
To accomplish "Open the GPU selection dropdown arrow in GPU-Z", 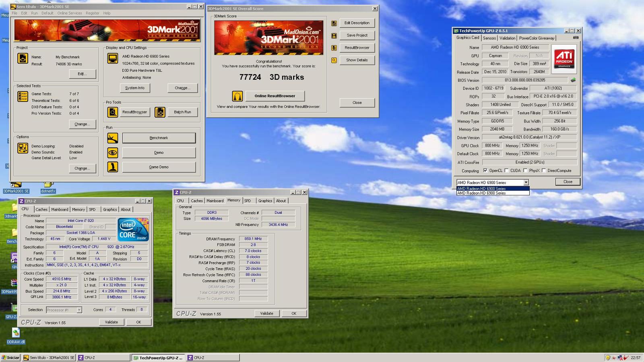I will [526, 182].
